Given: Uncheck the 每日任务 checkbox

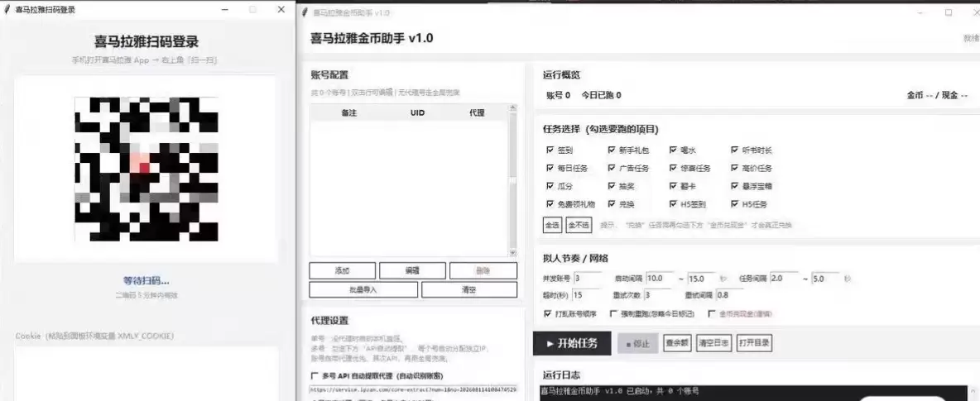Looking at the screenshot, I should [550, 168].
